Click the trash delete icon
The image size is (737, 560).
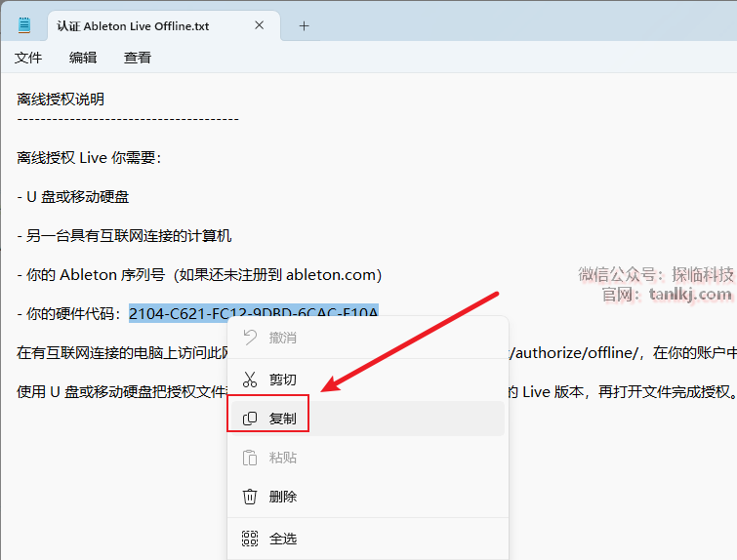250,497
